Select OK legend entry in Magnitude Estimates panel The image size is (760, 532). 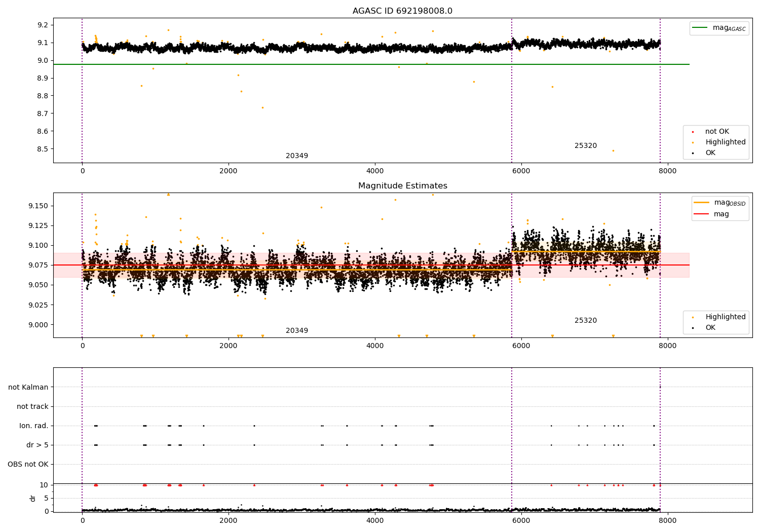tap(704, 328)
